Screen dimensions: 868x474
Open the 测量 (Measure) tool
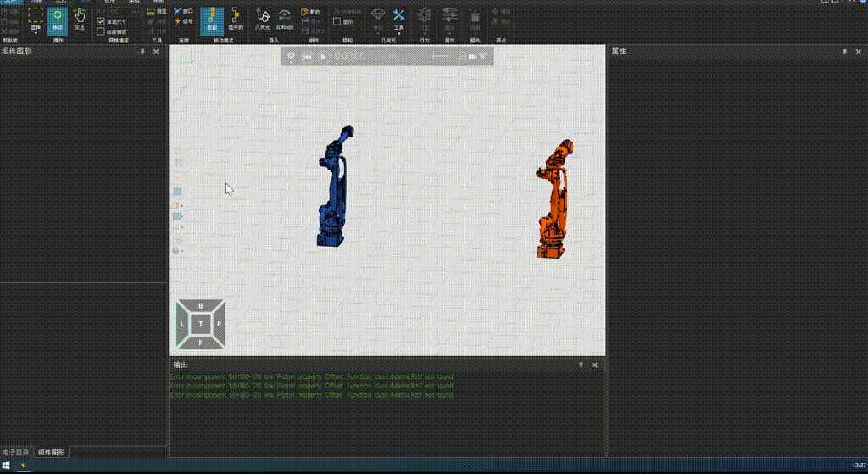(157, 11)
